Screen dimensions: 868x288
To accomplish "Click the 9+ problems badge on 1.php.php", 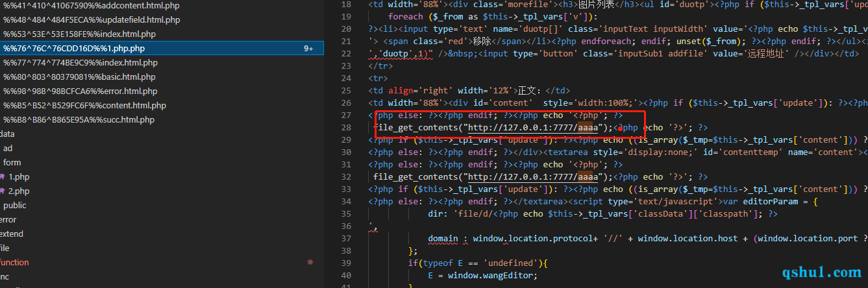I will click(x=308, y=49).
